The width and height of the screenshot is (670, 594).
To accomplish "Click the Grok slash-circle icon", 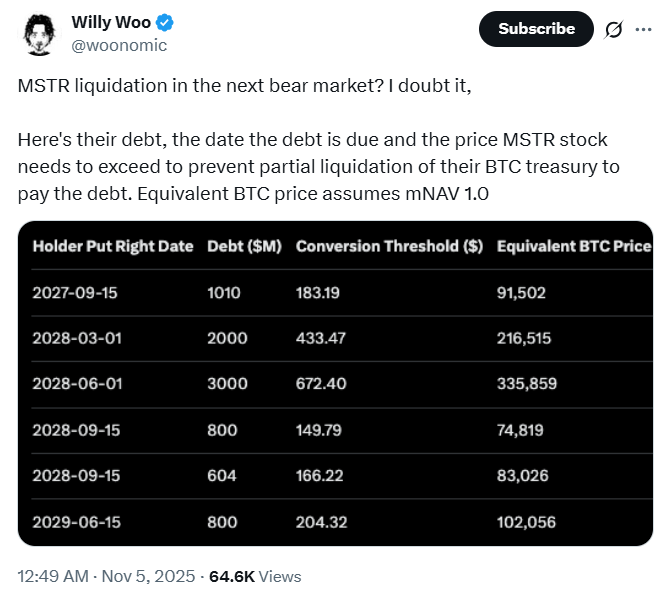I will pos(614,29).
